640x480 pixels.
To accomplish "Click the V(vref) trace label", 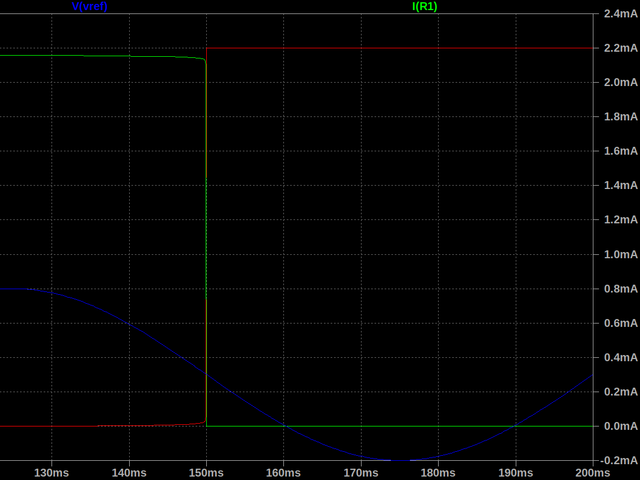I will tap(90, 7).
